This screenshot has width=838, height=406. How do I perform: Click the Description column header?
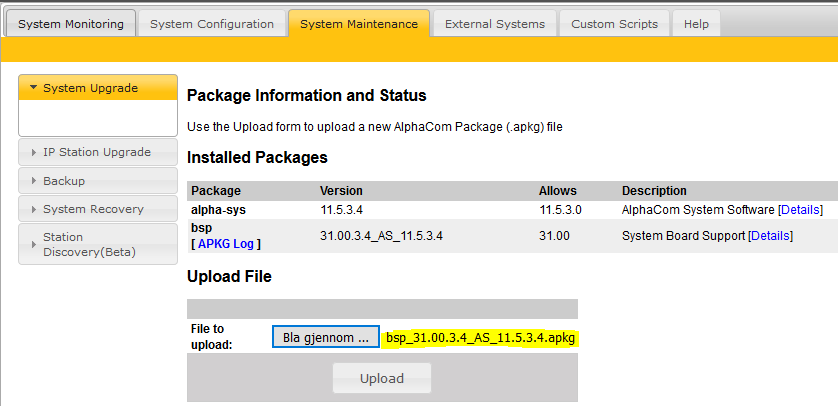pos(654,191)
